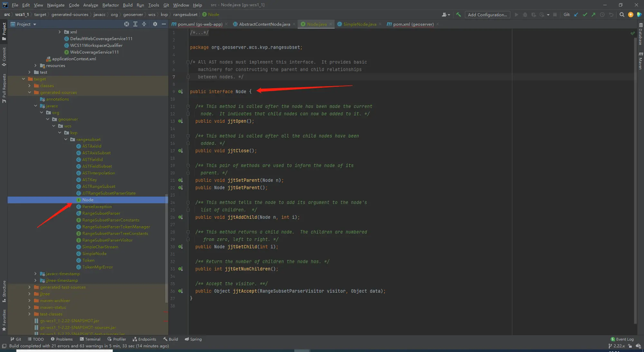Click Add Configuration button
Image resolution: width=644 pixels, height=352 pixels.
pos(487,15)
